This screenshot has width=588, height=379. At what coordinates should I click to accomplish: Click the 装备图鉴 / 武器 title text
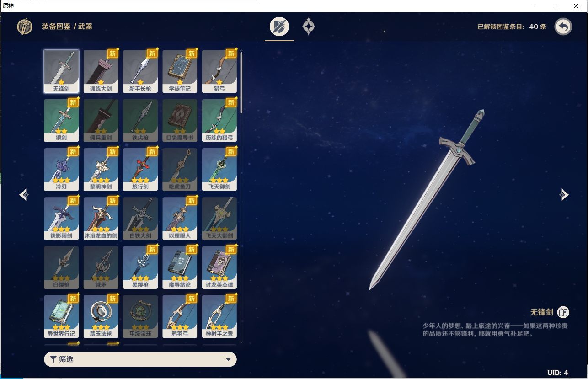pos(67,27)
